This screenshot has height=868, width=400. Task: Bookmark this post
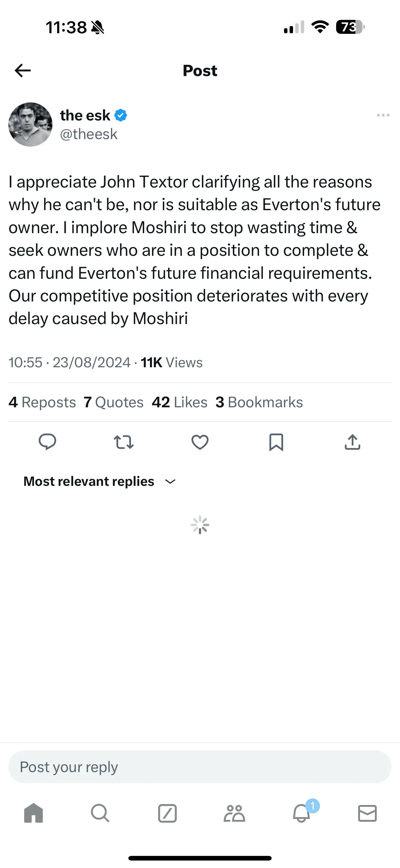tap(276, 442)
